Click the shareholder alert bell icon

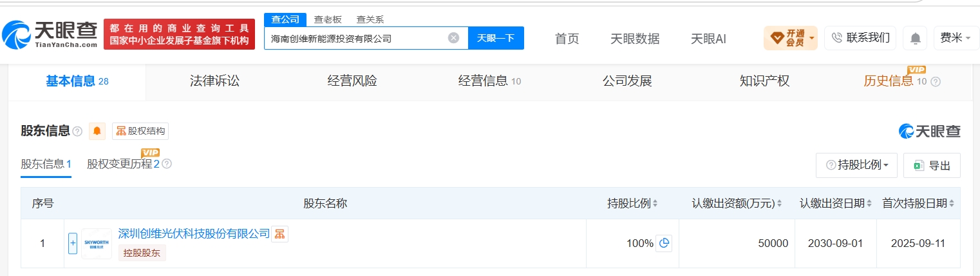tap(97, 131)
